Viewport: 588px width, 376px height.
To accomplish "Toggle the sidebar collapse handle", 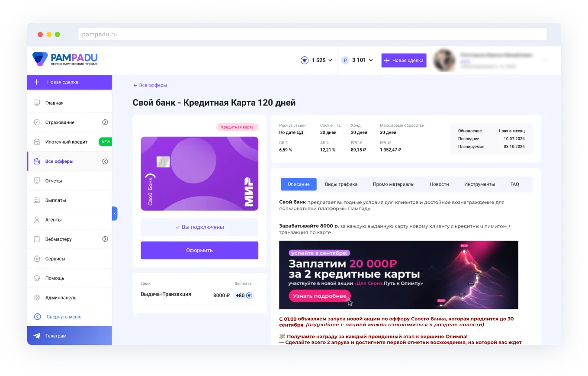I will pyautogui.click(x=115, y=213).
